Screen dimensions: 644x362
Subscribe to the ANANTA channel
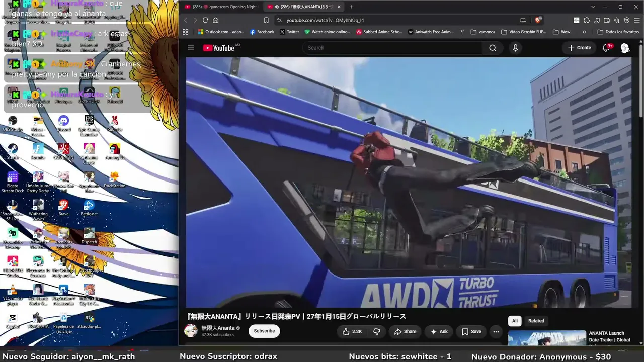tap(264, 331)
